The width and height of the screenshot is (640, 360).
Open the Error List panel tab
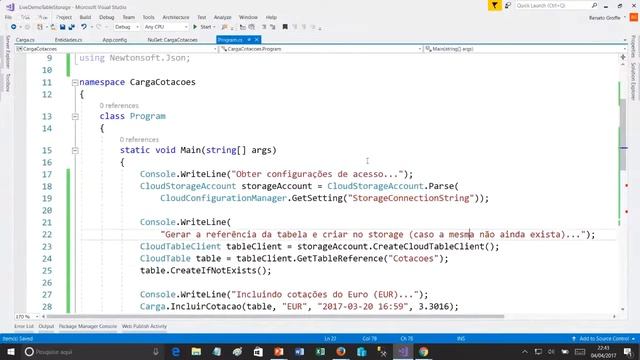24,326
